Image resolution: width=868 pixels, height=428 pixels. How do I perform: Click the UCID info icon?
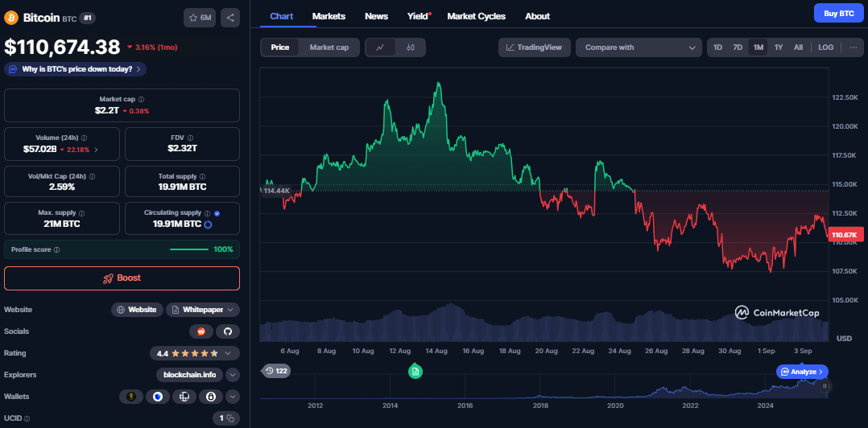[x=27, y=418]
